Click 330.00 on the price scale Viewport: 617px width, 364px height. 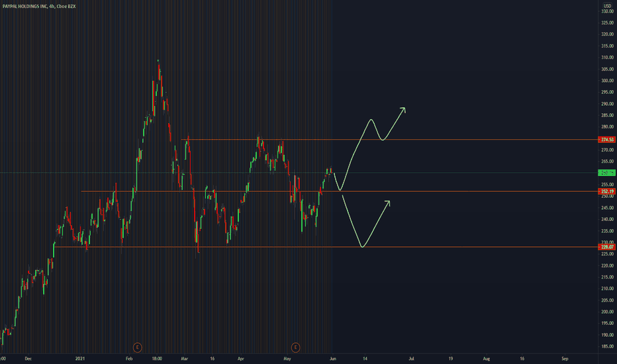(608, 11)
